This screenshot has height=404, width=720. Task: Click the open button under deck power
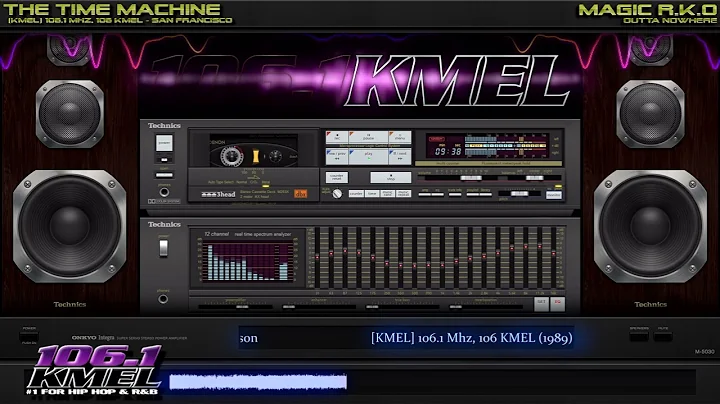pos(164,175)
